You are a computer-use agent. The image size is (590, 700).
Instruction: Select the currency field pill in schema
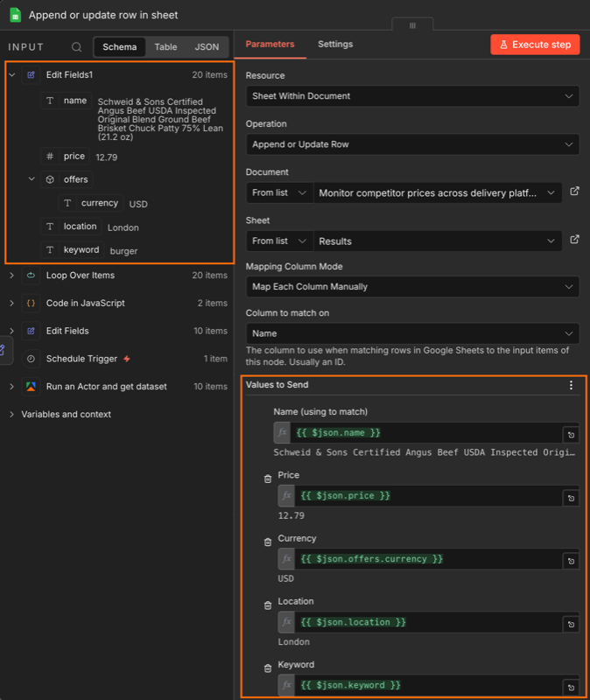pos(91,203)
